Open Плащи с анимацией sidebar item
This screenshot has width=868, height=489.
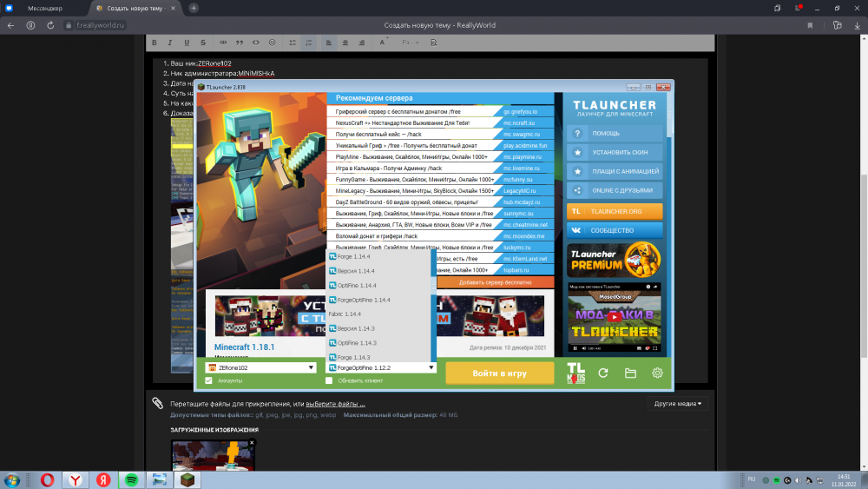[615, 172]
